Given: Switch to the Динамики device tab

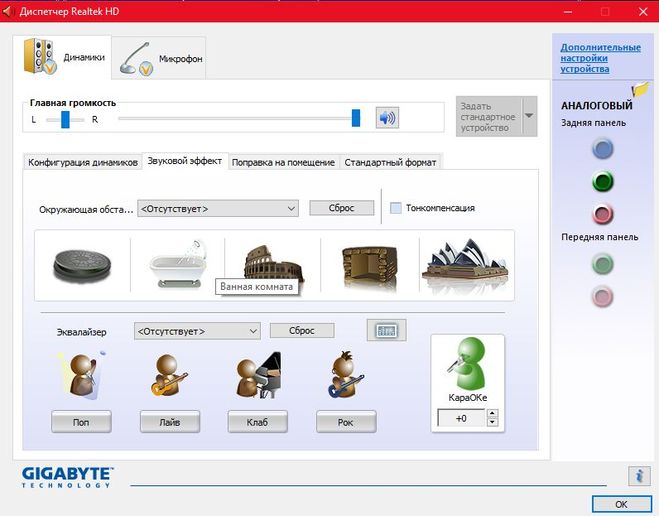Looking at the screenshot, I should (62, 57).
